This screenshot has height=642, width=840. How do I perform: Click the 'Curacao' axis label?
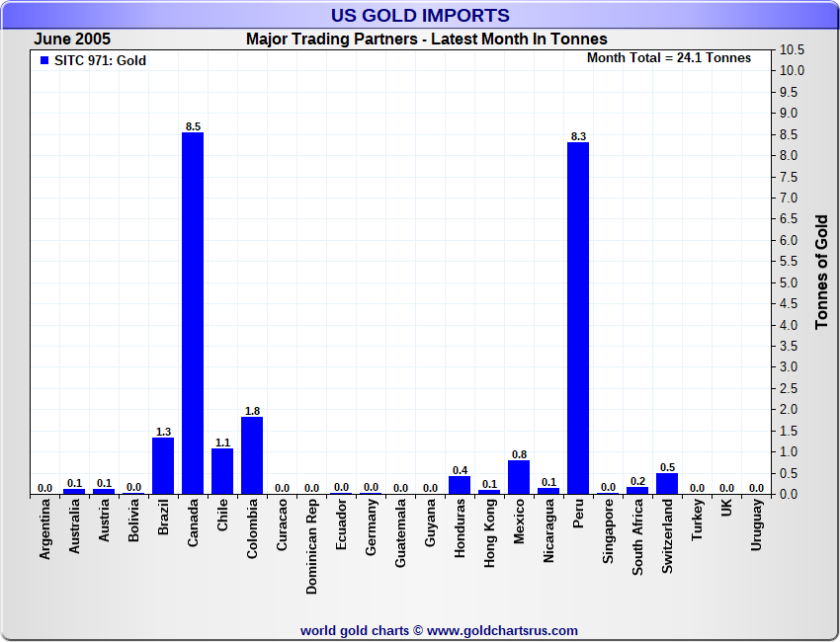[x=282, y=524]
